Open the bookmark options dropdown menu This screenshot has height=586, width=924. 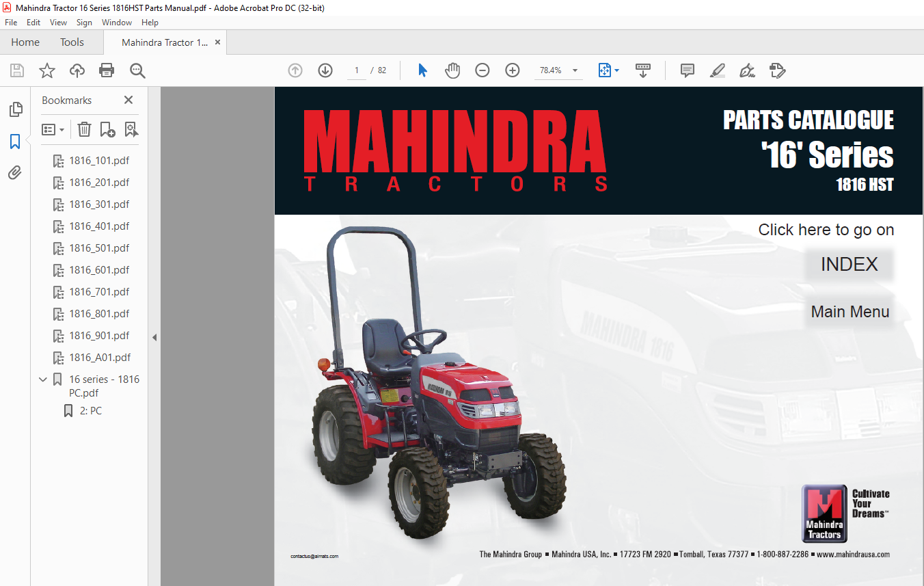click(x=53, y=129)
